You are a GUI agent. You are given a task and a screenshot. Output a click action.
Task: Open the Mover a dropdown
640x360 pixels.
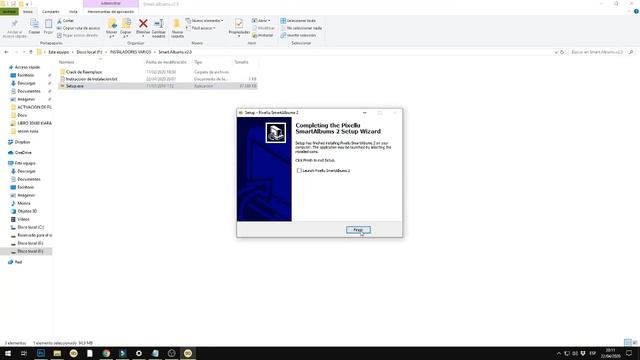[111, 29]
